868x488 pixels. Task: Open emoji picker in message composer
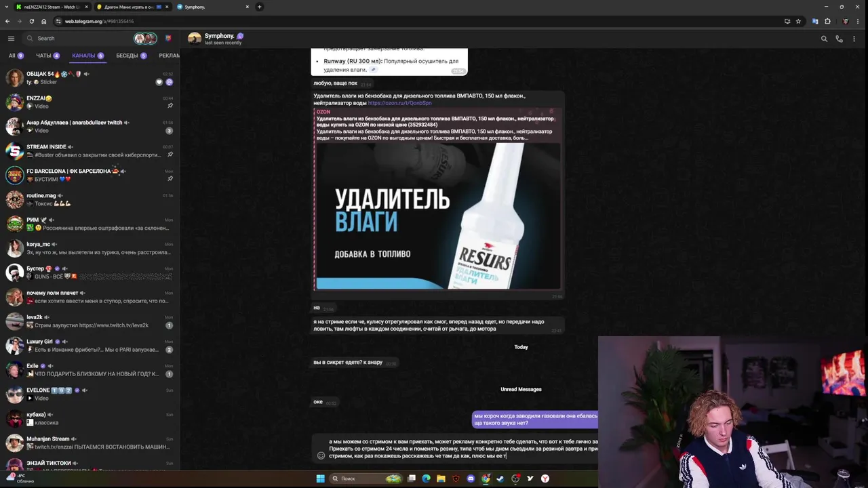pos(321,455)
